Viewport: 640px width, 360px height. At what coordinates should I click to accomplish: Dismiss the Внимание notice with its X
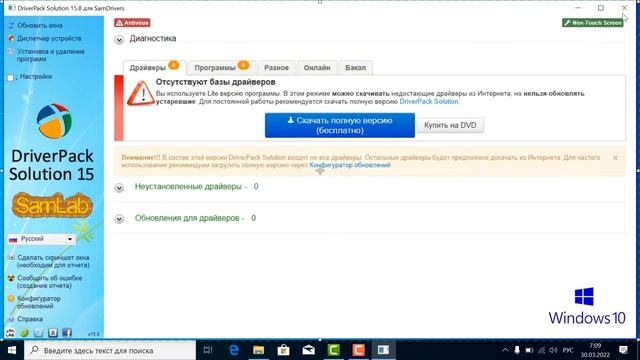(615, 158)
